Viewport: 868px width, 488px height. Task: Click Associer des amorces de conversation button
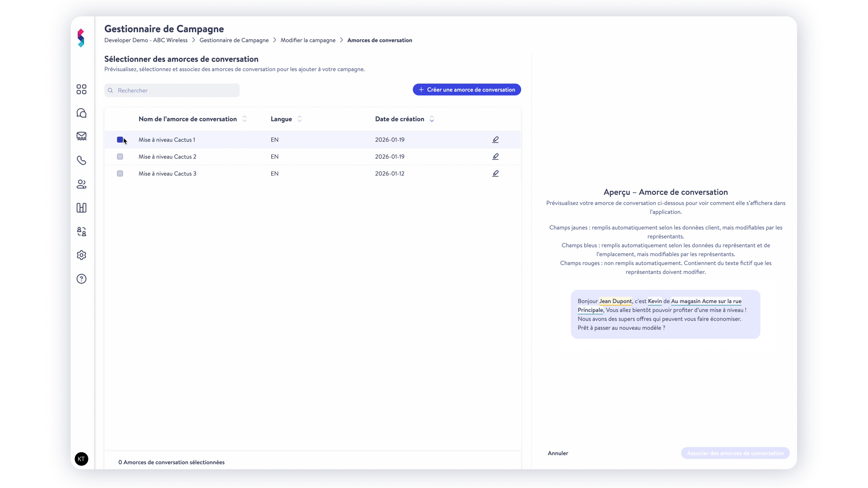coord(735,453)
